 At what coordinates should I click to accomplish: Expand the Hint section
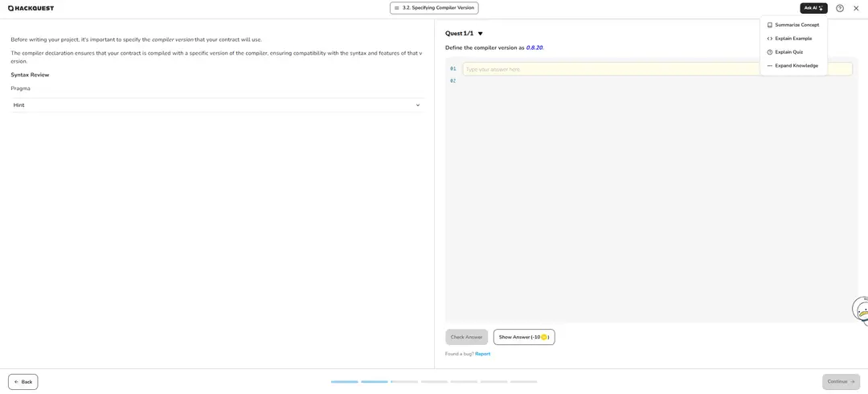pos(216,105)
